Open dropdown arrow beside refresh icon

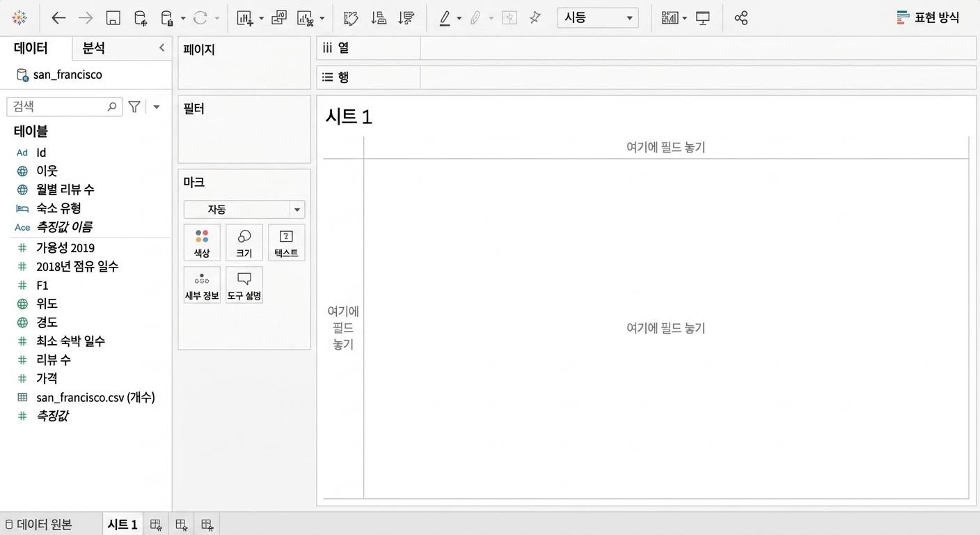(x=217, y=19)
